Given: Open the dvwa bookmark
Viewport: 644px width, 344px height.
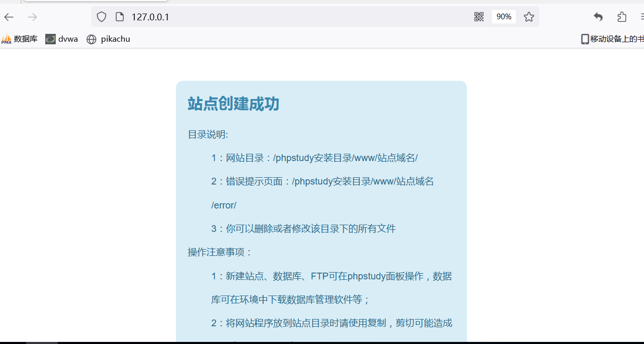Looking at the screenshot, I should pos(61,39).
